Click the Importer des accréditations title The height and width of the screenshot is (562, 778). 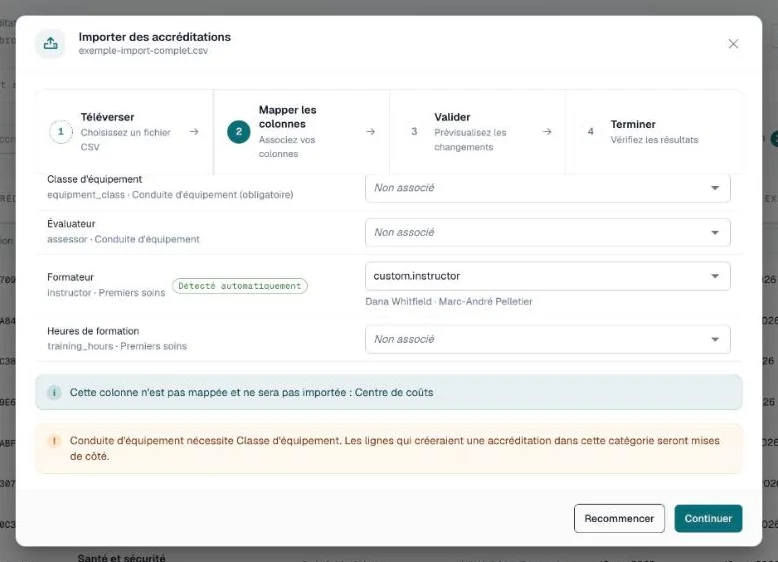point(154,37)
